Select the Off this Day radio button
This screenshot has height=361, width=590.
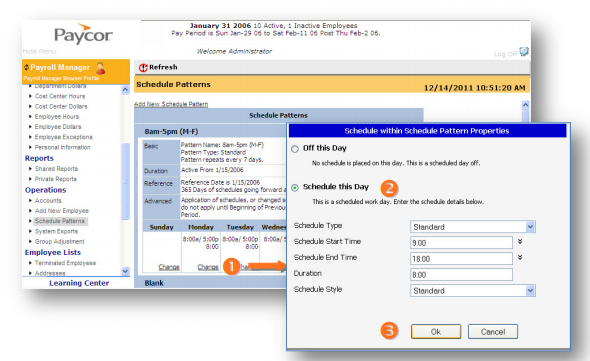click(x=295, y=149)
